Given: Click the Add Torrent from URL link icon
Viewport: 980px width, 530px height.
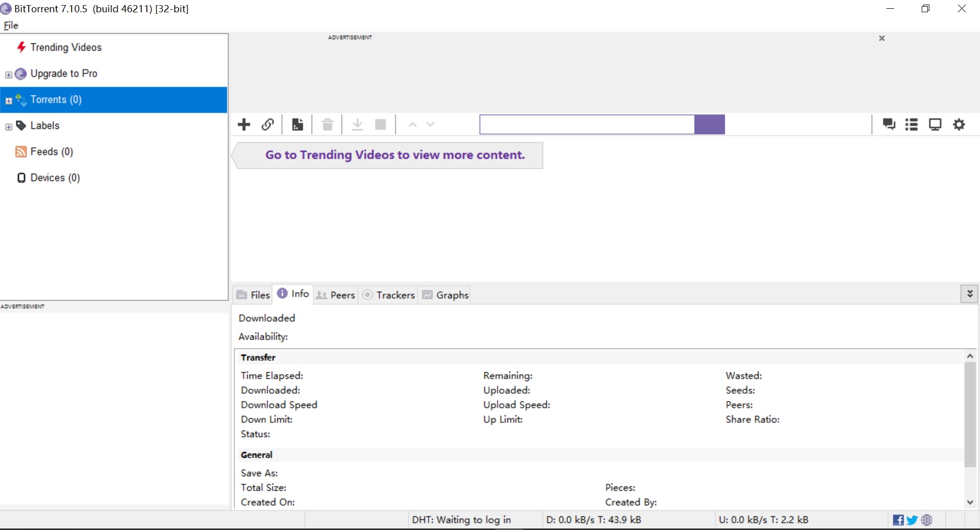Looking at the screenshot, I should (268, 124).
